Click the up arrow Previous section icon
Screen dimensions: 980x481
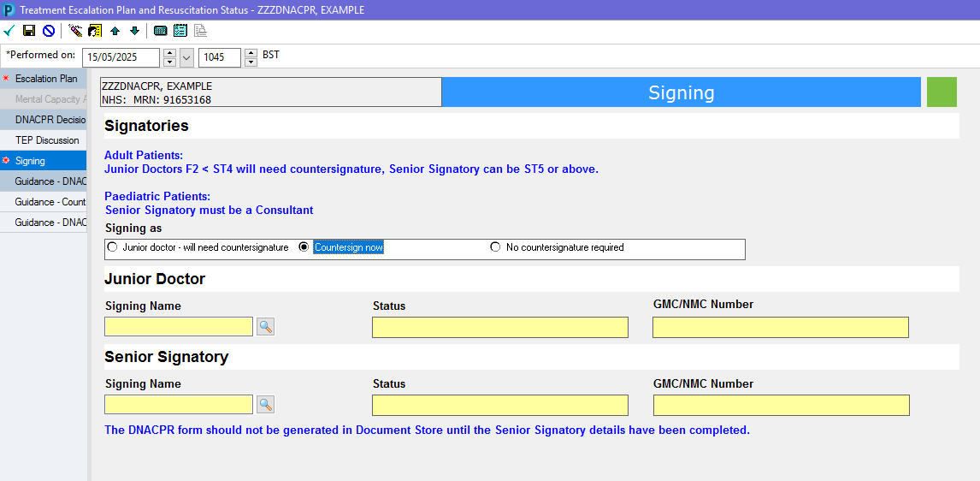click(x=115, y=31)
